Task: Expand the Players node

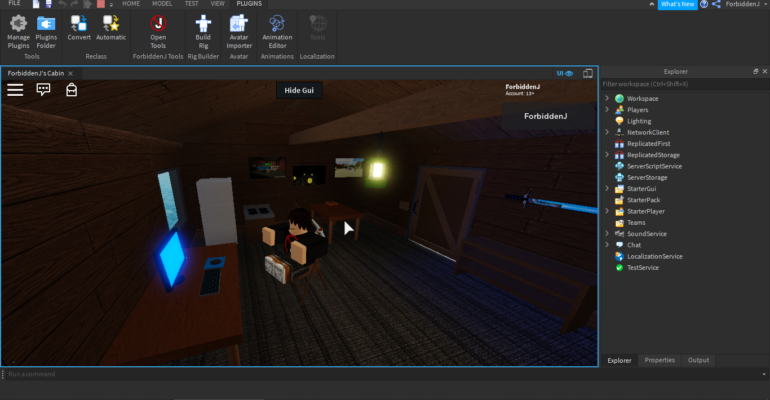Action: click(x=607, y=110)
